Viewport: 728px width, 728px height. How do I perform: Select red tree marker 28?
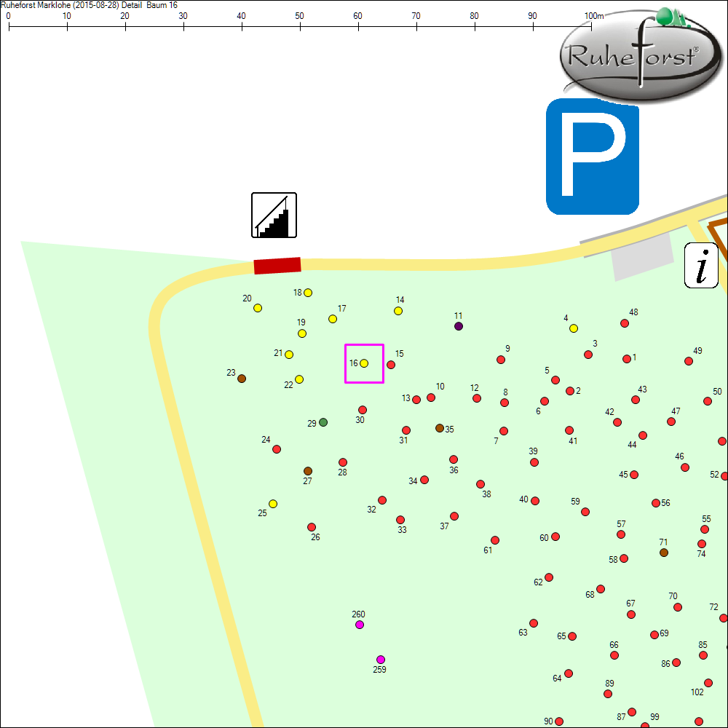(x=343, y=462)
